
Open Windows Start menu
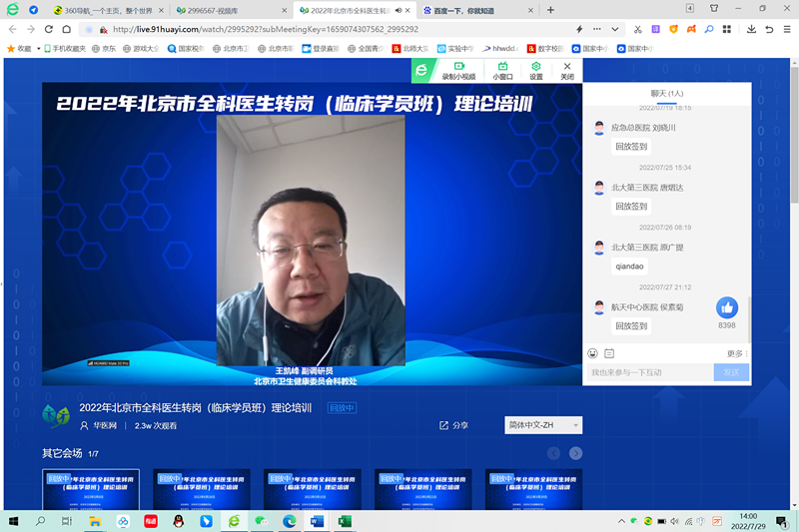click(13, 521)
